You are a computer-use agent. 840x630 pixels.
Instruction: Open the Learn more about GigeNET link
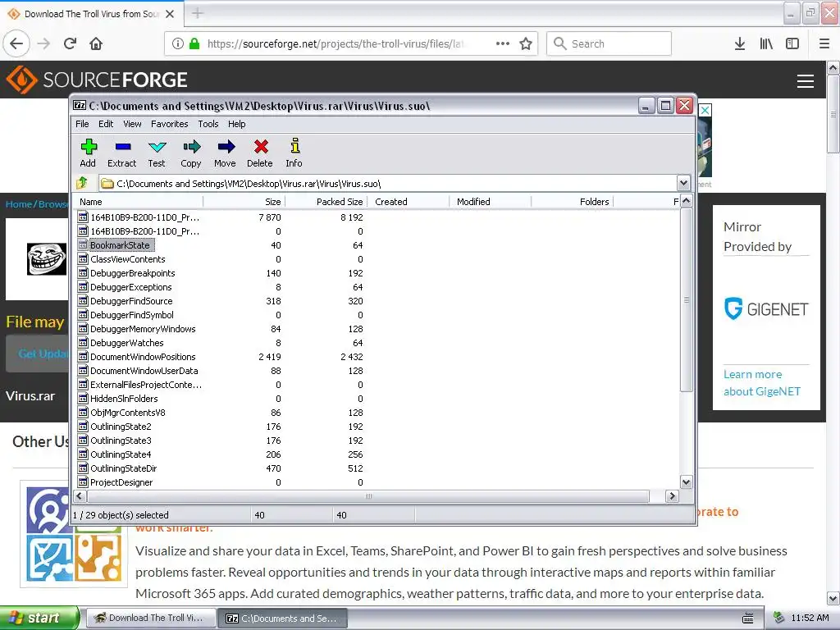coord(762,382)
